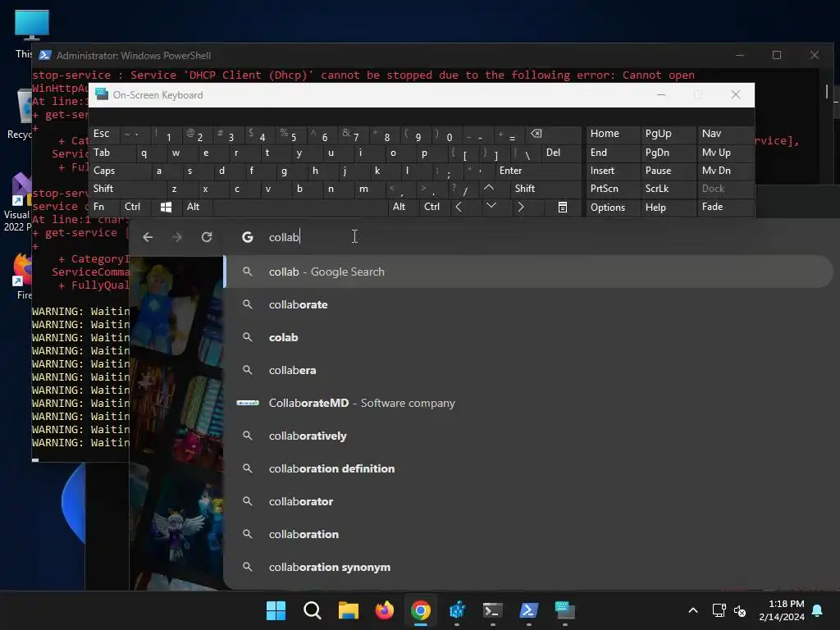Click the browser forward arrow
840x630 pixels.
(x=177, y=237)
